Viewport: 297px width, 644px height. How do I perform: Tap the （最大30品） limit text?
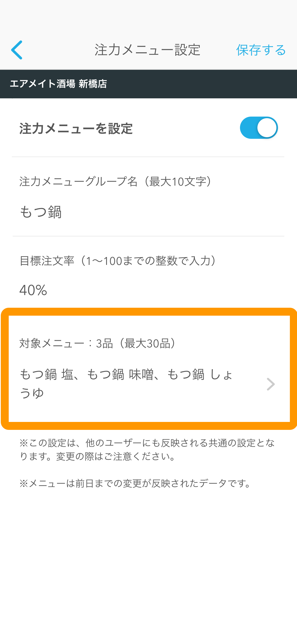point(147,343)
